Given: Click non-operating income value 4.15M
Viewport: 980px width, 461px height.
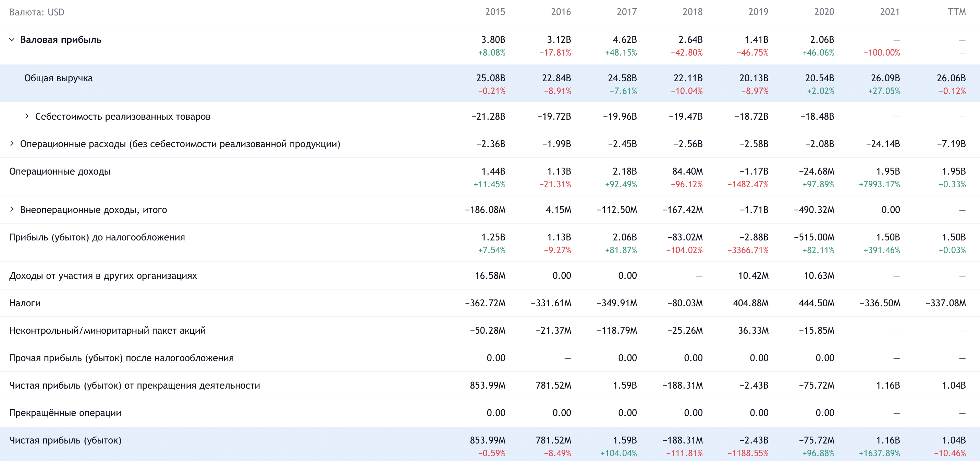Looking at the screenshot, I should point(559,210).
